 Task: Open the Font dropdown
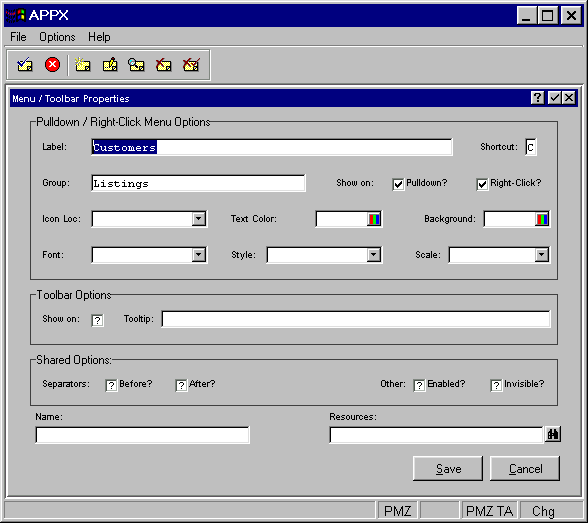tap(199, 255)
